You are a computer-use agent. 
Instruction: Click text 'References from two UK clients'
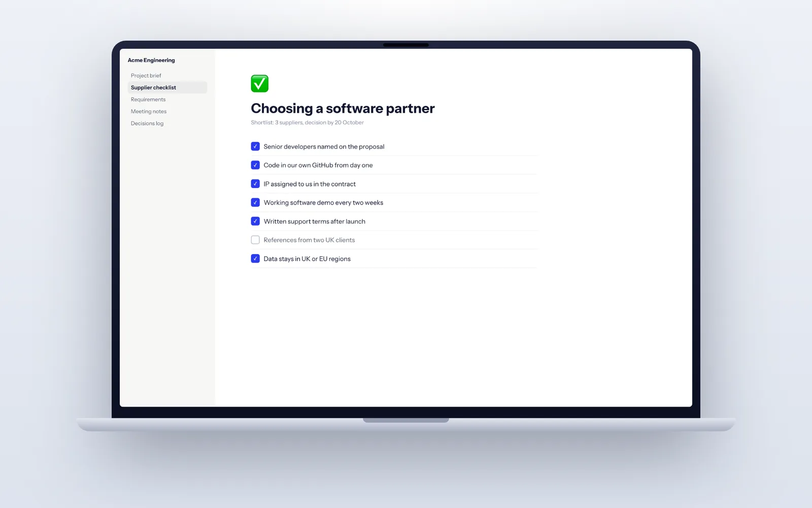click(x=309, y=240)
